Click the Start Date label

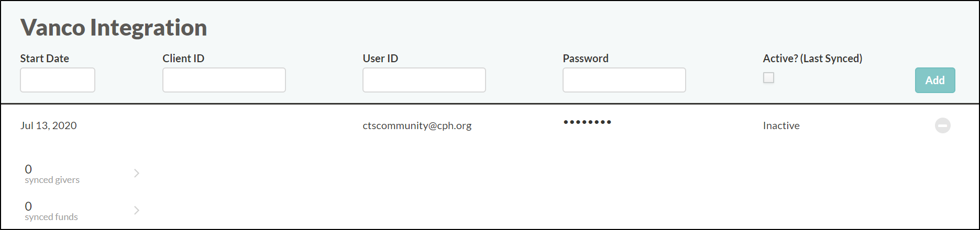45,59
